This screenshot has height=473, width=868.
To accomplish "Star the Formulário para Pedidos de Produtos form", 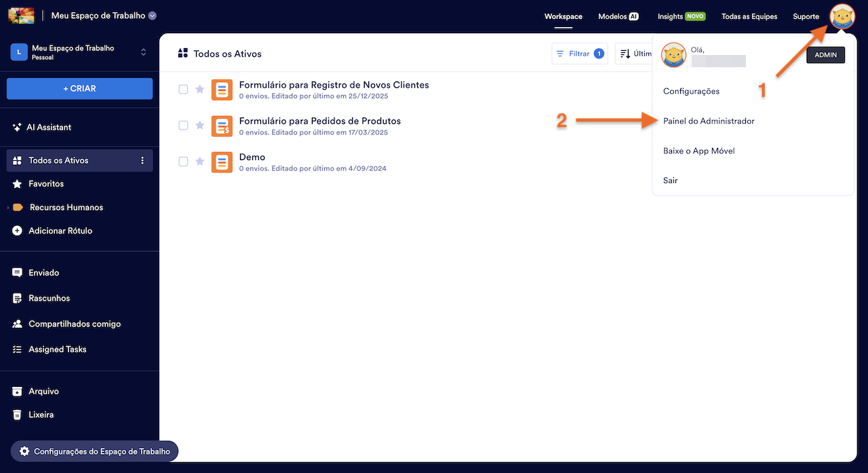I will click(199, 126).
